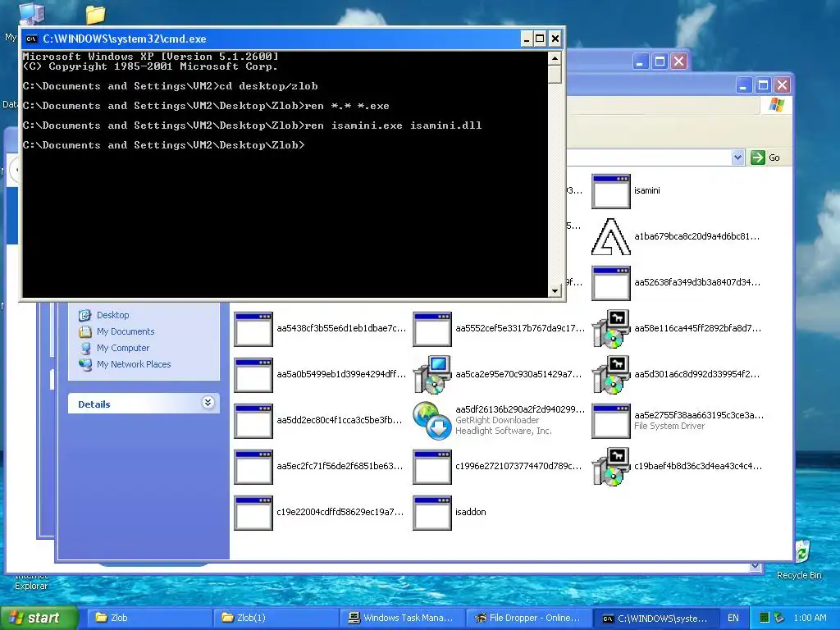The height and width of the screenshot is (630, 840).
Task: Select the a1ba679bca8c20d9a4d6bc81 Adobe-style icon
Action: (x=610, y=237)
